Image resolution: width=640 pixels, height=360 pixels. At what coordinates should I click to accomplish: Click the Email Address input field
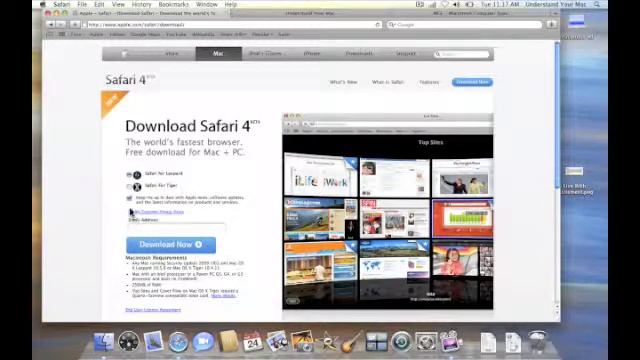pyautogui.click(x=177, y=226)
